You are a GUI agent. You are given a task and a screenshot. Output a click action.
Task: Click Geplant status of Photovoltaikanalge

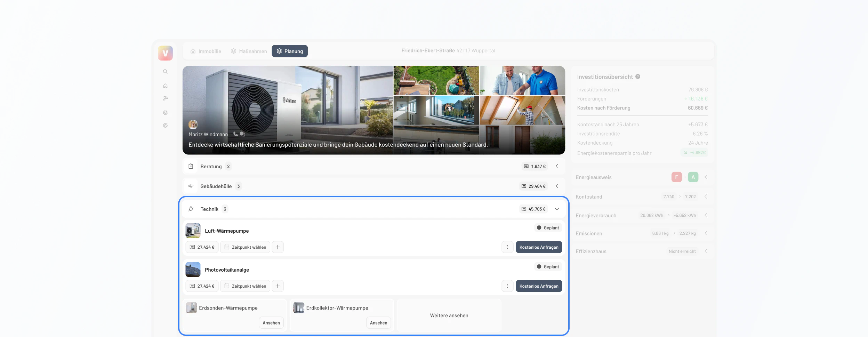[x=548, y=267]
